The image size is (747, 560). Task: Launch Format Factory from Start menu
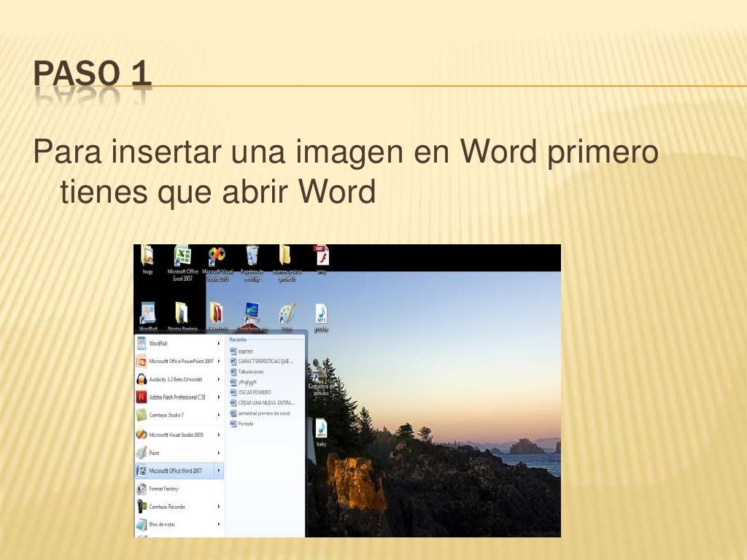point(179,489)
